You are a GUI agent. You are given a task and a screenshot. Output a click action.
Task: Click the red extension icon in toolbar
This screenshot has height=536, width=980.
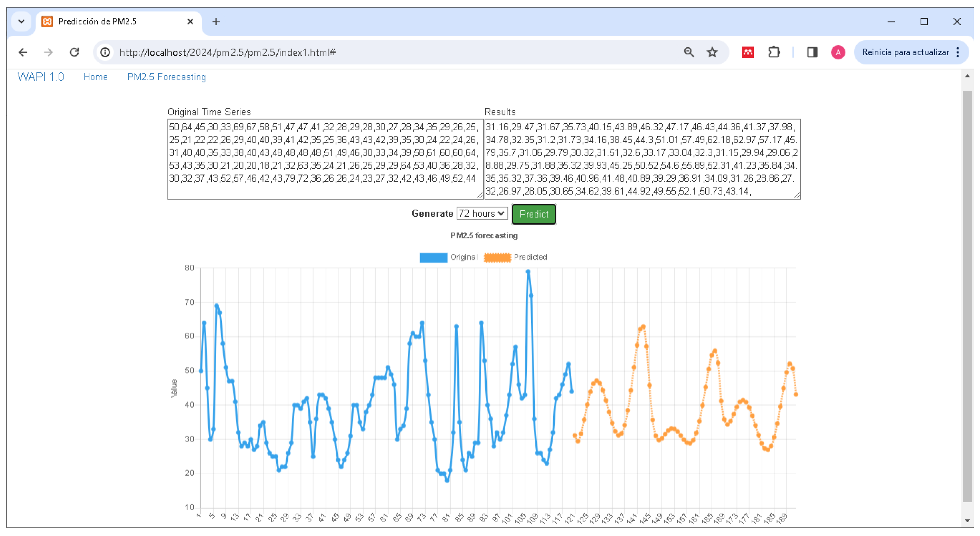pos(748,52)
